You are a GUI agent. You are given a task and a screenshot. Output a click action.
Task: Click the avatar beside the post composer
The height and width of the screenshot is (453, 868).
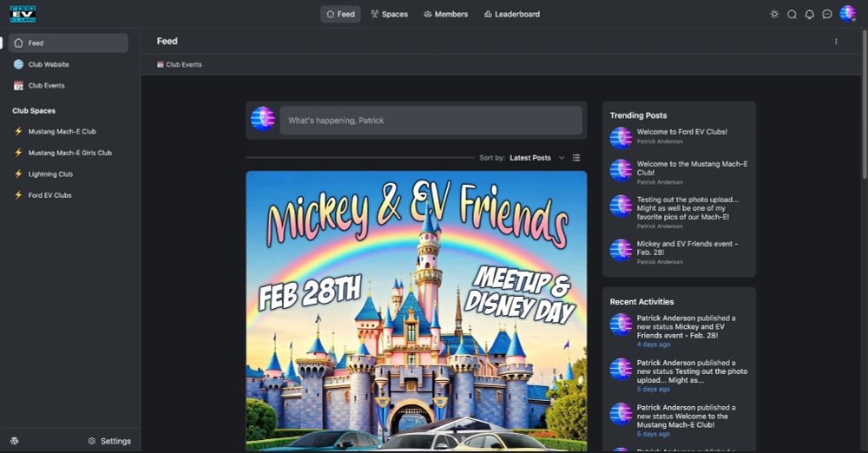pyautogui.click(x=263, y=119)
